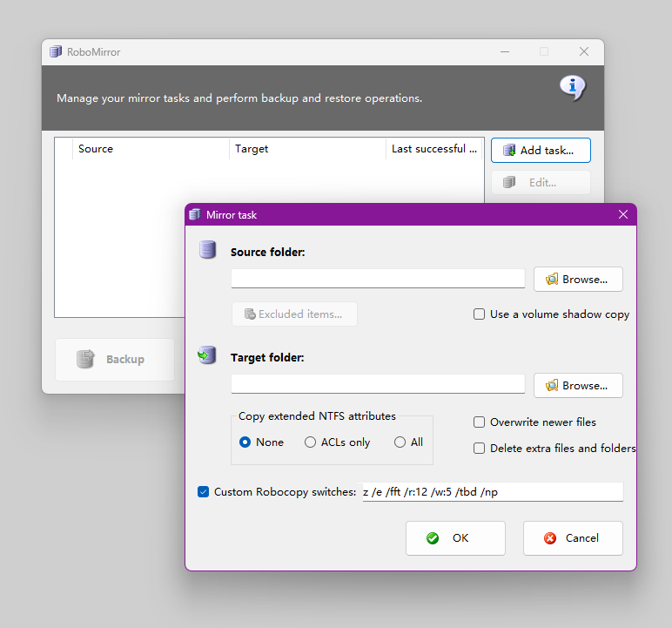Click the Robocopy switches text field
The image size is (672, 628).
pos(492,492)
